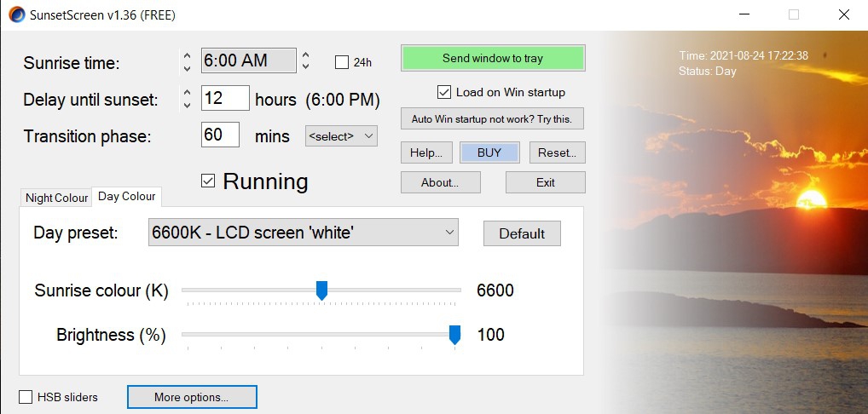Image resolution: width=868 pixels, height=414 pixels.
Task: Expand the Day preset dropdown
Action: (304, 233)
